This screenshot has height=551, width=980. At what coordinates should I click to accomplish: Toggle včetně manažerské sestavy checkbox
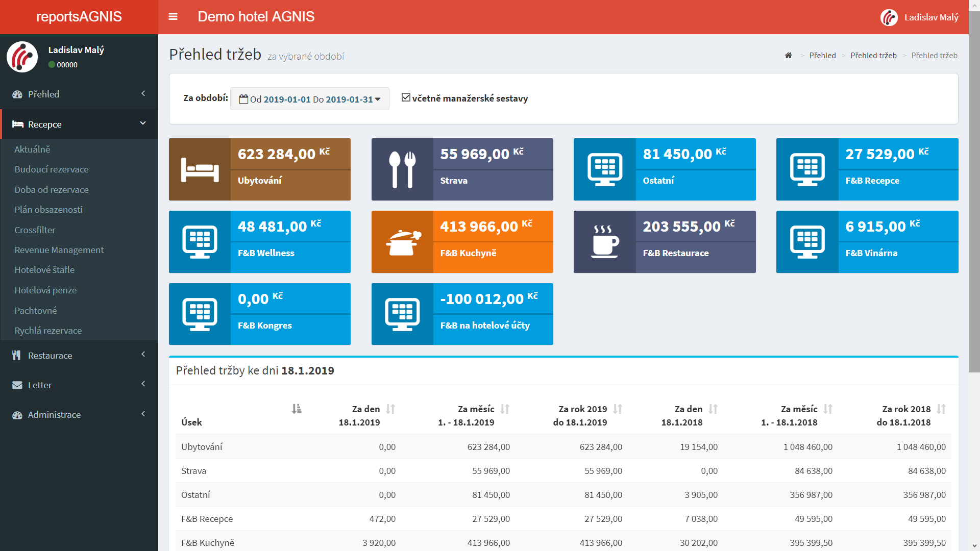coord(406,97)
